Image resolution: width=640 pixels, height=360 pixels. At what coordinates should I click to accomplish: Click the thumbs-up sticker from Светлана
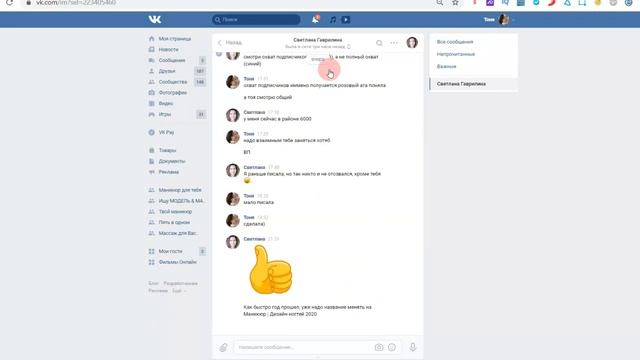[270, 270]
